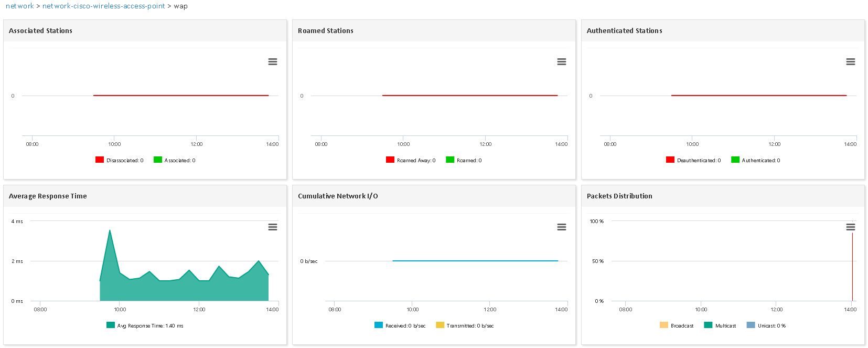Open Associated Stations chart hamburger menu
The image size is (868, 348).
coord(273,62)
